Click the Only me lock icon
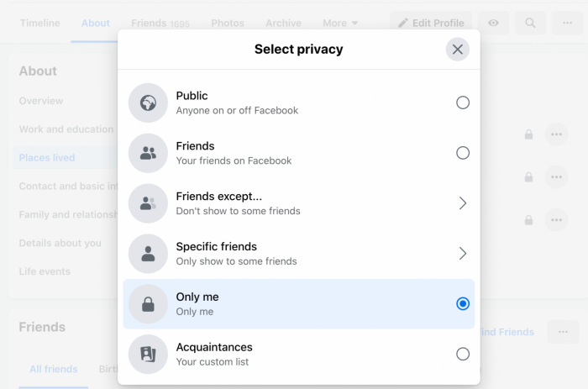Screen dimensions: 588x389 (x=149, y=304)
